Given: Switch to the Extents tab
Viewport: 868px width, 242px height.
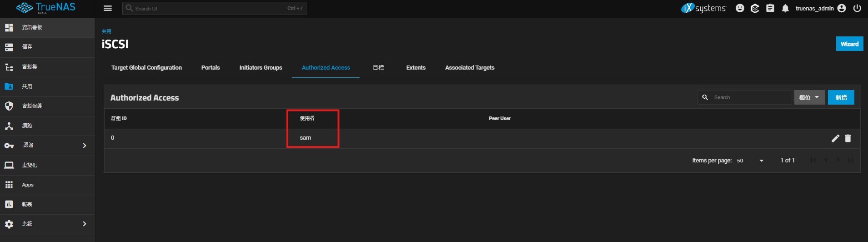Looking at the screenshot, I should [416, 68].
